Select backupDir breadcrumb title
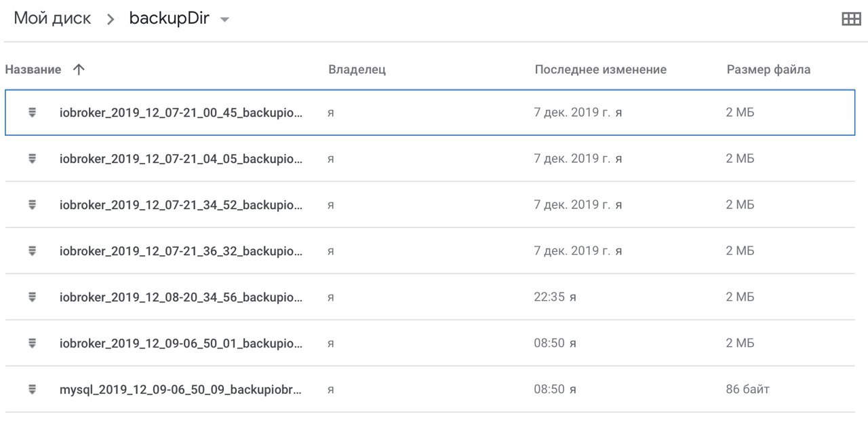 pyautogui.click(x=170, y=18)
